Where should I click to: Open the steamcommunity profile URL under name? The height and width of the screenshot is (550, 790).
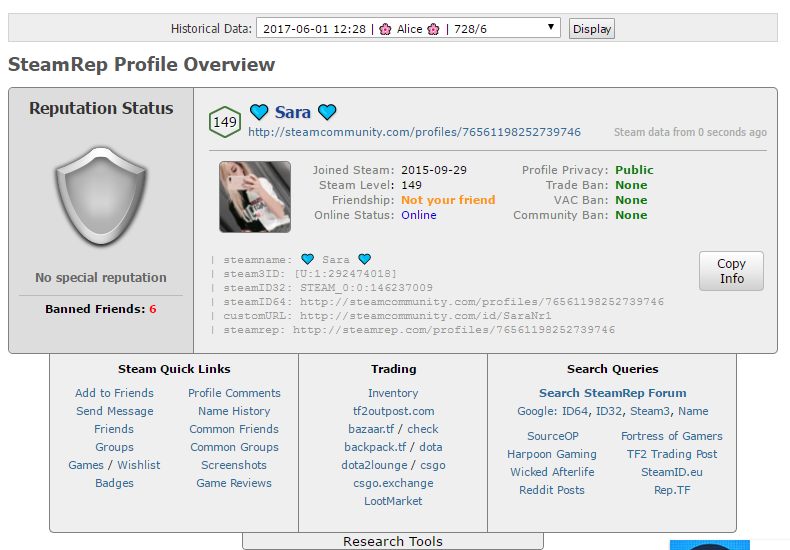pyautogui.click(x=414, y=132)
